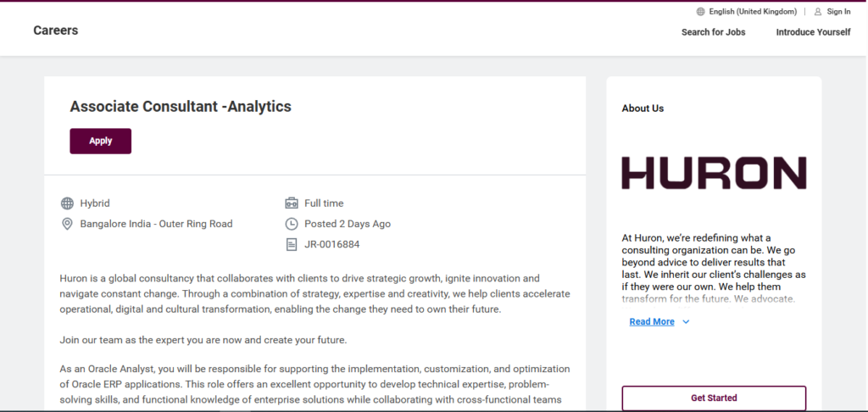Viewport: 868px width, 412px height.
Task: Click the About Us heading
Action: [x=643, y=109]
